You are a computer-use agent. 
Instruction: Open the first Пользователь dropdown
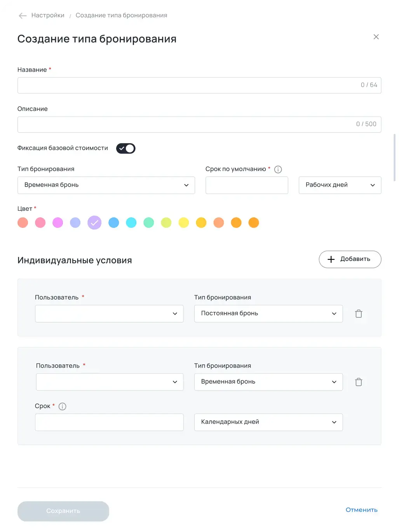pos(109,314)
